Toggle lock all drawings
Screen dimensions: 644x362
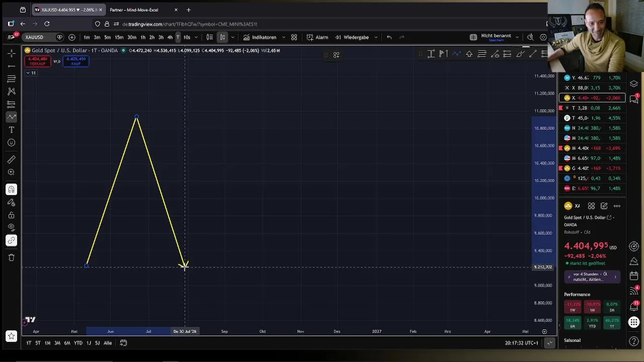11,215
